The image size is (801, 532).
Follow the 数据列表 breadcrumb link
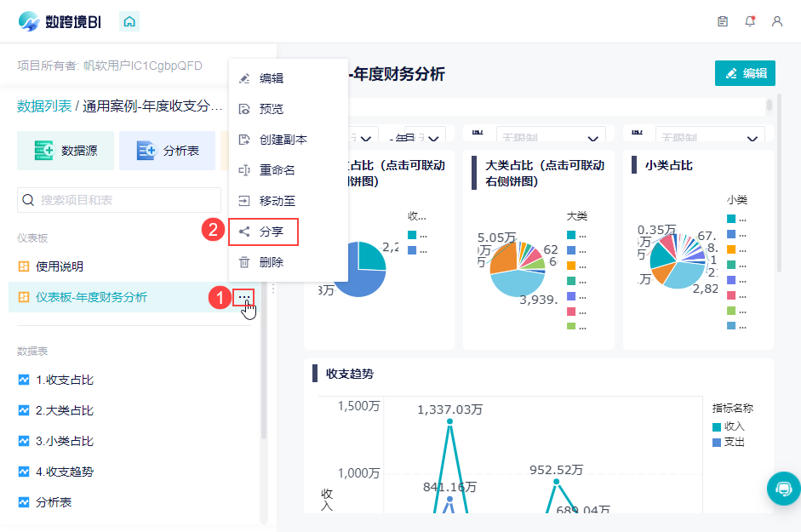[x=44, y=106]
